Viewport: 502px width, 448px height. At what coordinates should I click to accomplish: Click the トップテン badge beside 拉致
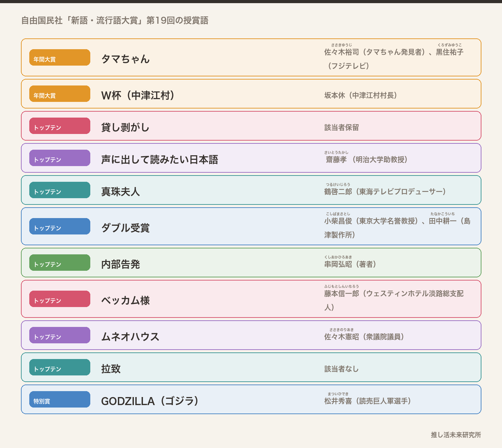[60, 367]
